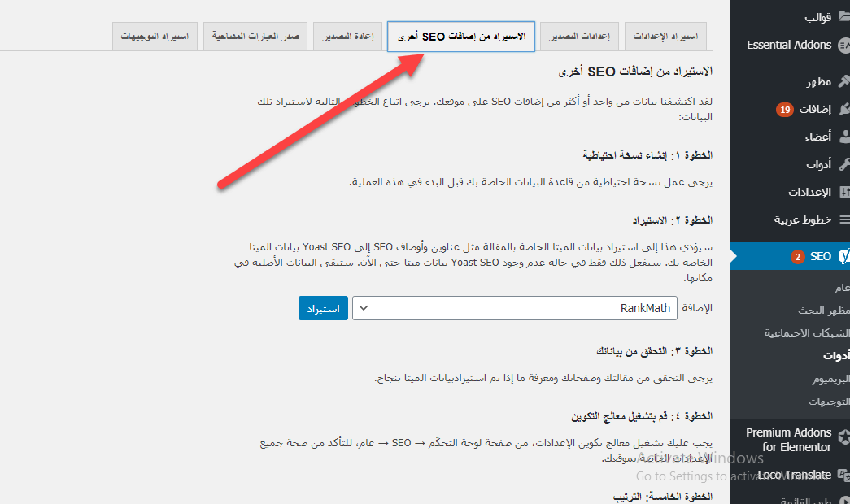Click the page heading الاستيراد من إضافات SEO أخرى

coord(635,72)
